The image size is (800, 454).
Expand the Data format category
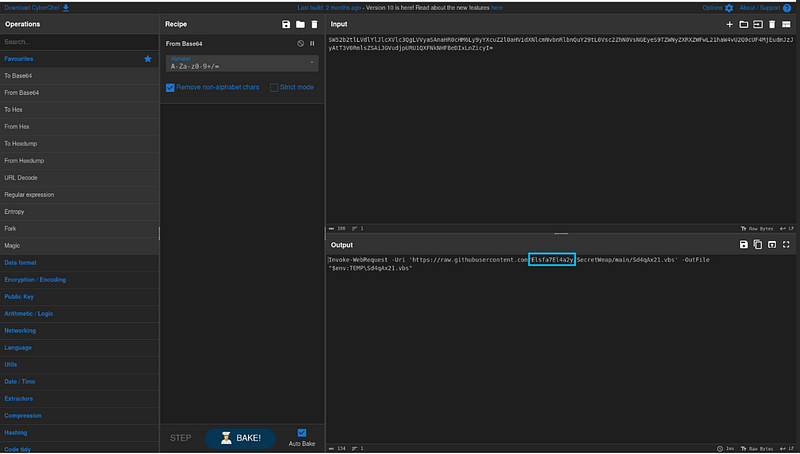[x=80, y=263]
